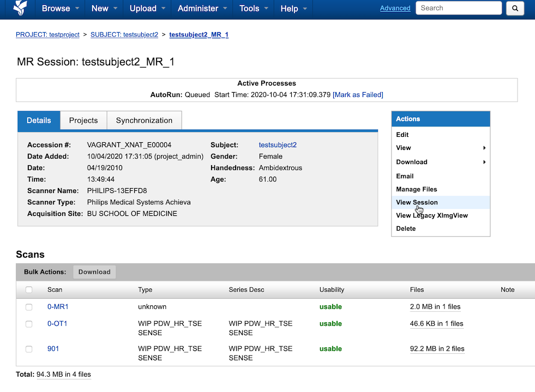Click 92.2 MB in 2 files
The image size is (535, 392).
pyautogui.click(x=437, y=349)
